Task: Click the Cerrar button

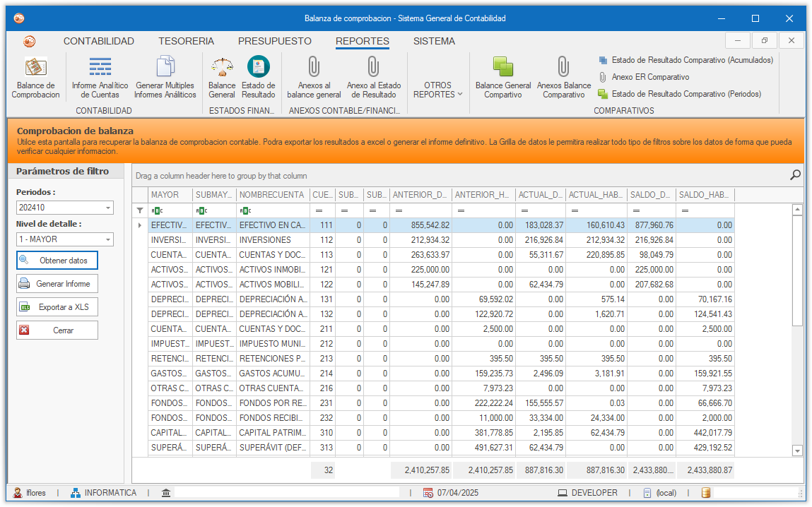Action: pyautogui.click(x=57, y=330)
